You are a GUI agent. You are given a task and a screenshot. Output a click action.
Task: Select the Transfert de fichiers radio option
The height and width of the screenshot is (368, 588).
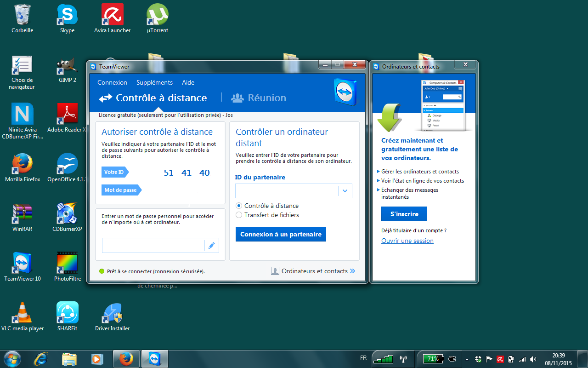point(239,215)
